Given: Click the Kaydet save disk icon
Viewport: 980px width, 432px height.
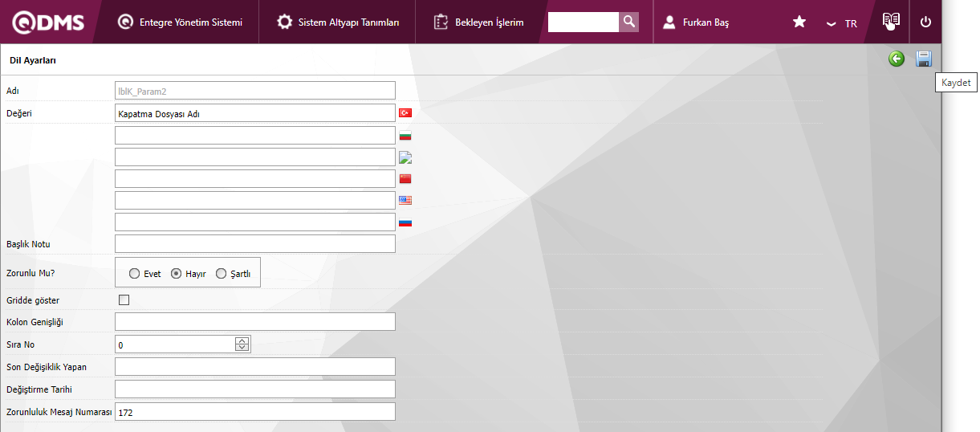Looking at the screenshot, I should tap(924, 59).
